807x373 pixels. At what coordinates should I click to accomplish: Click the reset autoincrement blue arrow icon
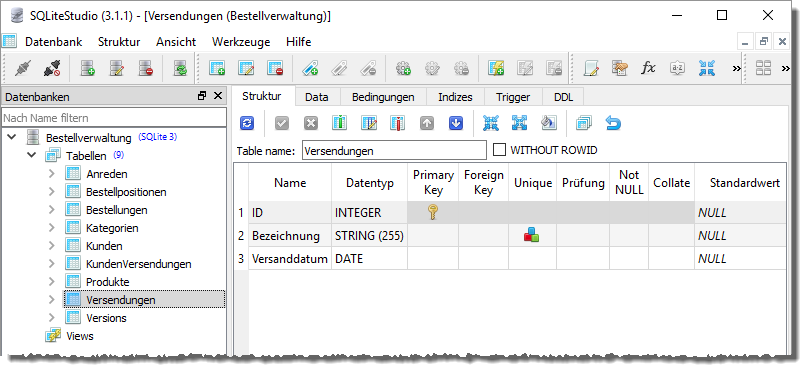613,123
